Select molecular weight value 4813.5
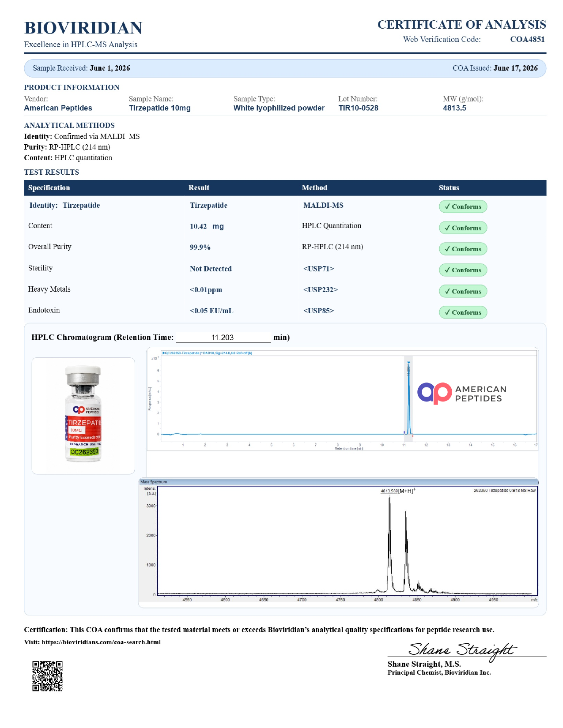563x728 pixels. tap(454, 108)
